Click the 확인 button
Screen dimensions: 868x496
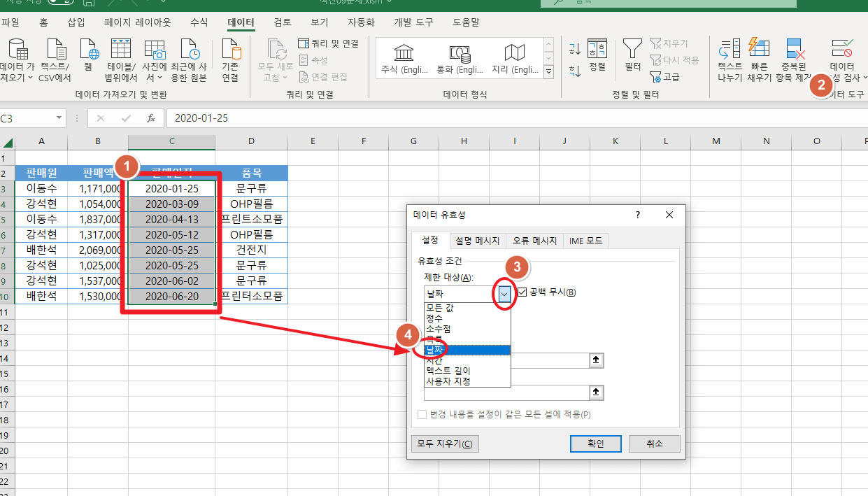tap(595, 444)
